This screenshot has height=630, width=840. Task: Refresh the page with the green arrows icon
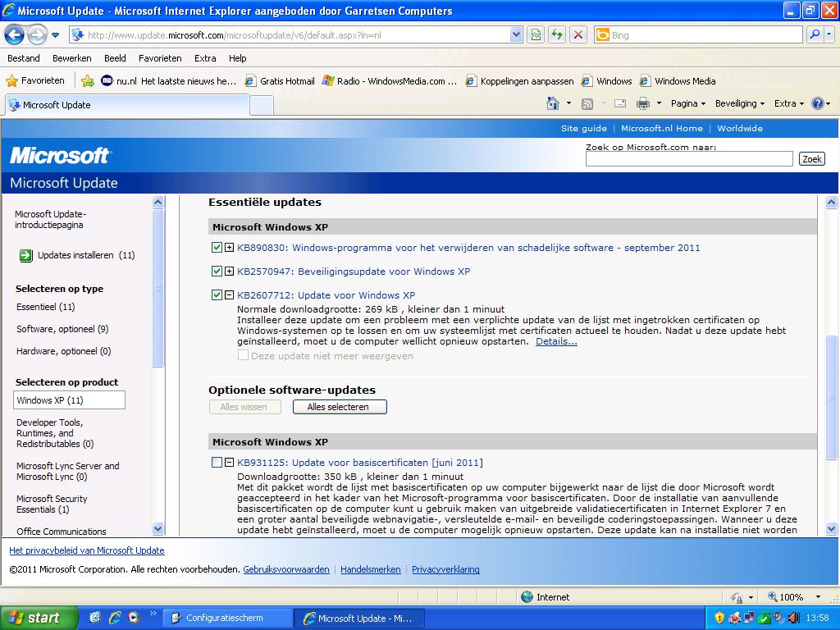[557, 35]
